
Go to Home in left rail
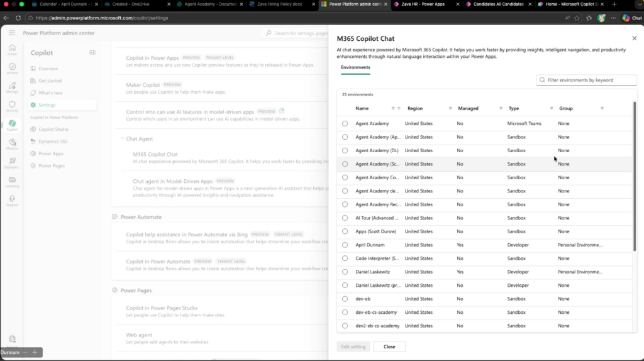pyautogui.click(x=12, y=50)
